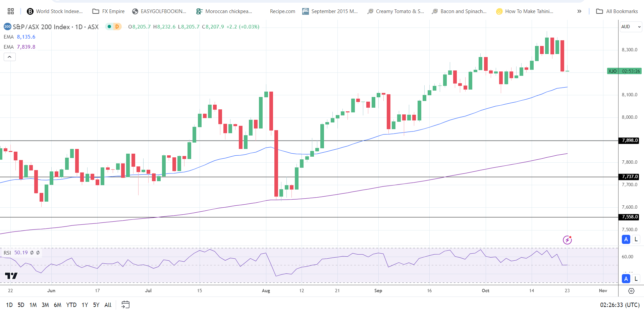644x312 pixels.
Task: Open the EASYGOLFBOOKING bookmark
Action: [x=159, y=11]
